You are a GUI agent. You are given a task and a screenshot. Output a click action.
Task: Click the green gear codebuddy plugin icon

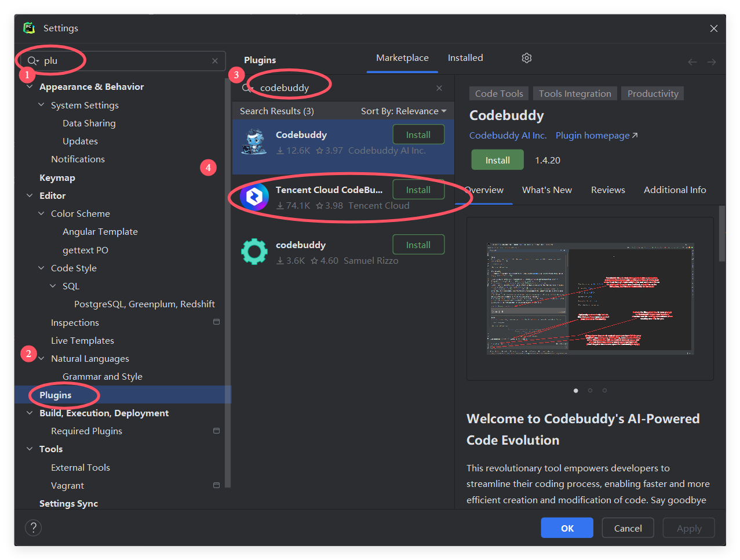coord(254,252)
